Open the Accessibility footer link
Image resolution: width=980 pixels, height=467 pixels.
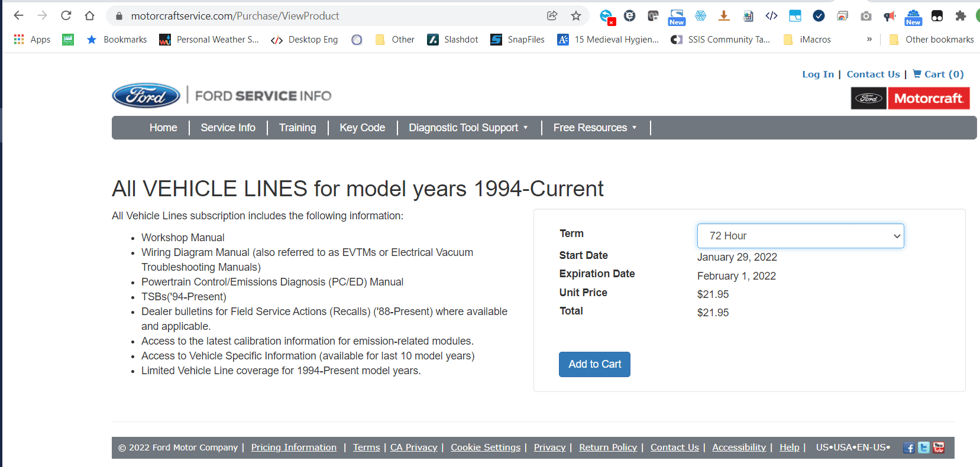point(739,447)
